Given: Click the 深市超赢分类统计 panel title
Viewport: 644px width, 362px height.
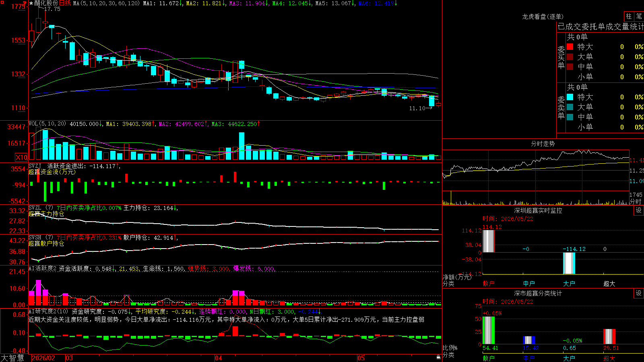Looking at the screenshot, I should [x=538, y=293].
